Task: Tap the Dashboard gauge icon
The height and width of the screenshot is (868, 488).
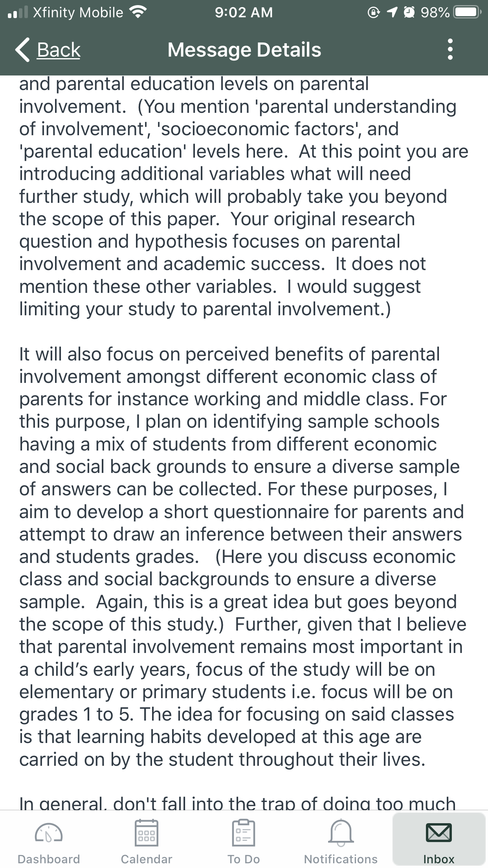Action: pyautogui.click(x=49, y=832)
